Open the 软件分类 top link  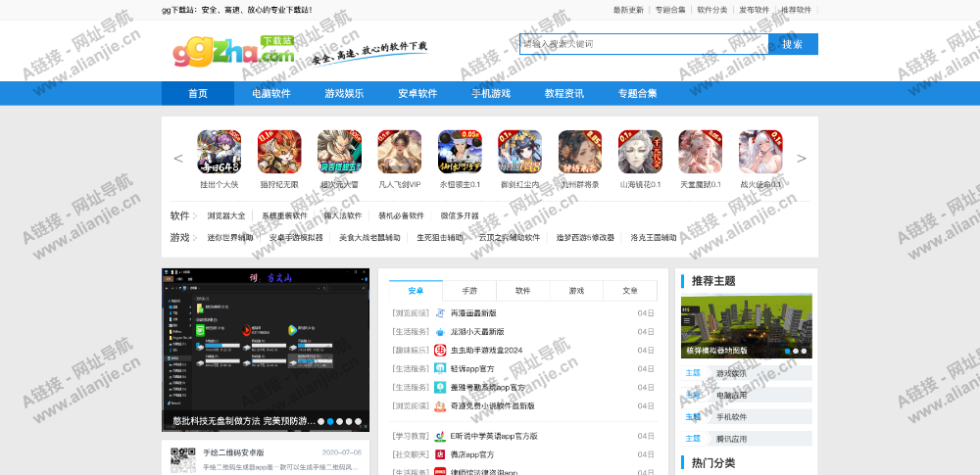[x=711, y=10]
